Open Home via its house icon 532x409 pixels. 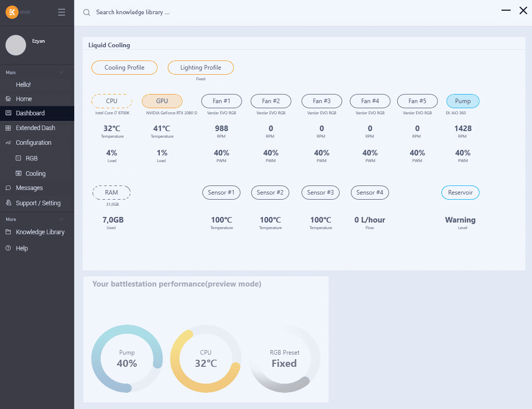coord(8,99)
